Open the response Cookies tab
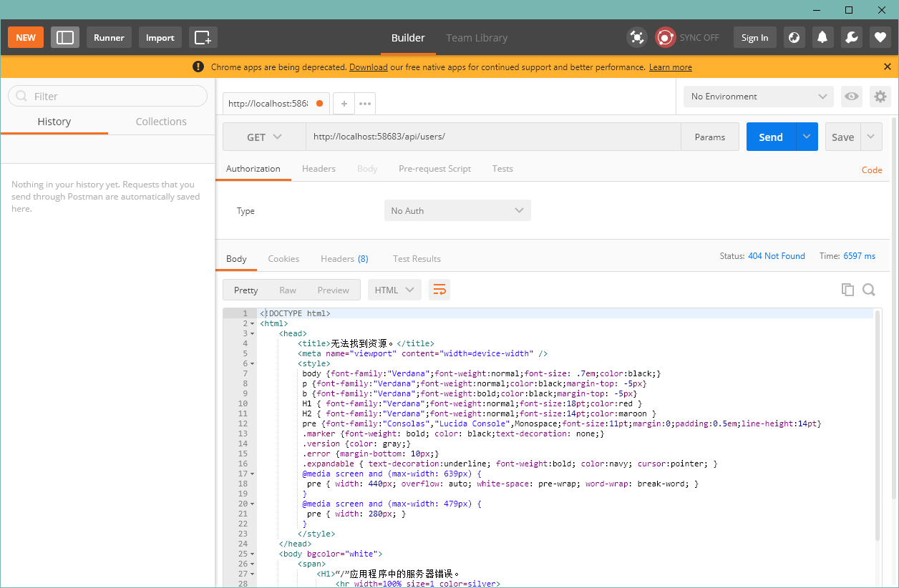 point(283,259)
